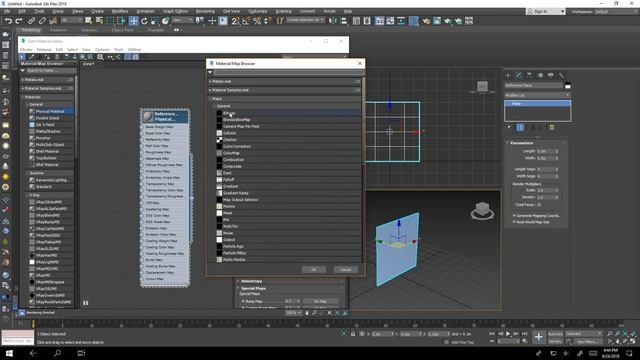Click Go to Start playback button

pos(492,334)
